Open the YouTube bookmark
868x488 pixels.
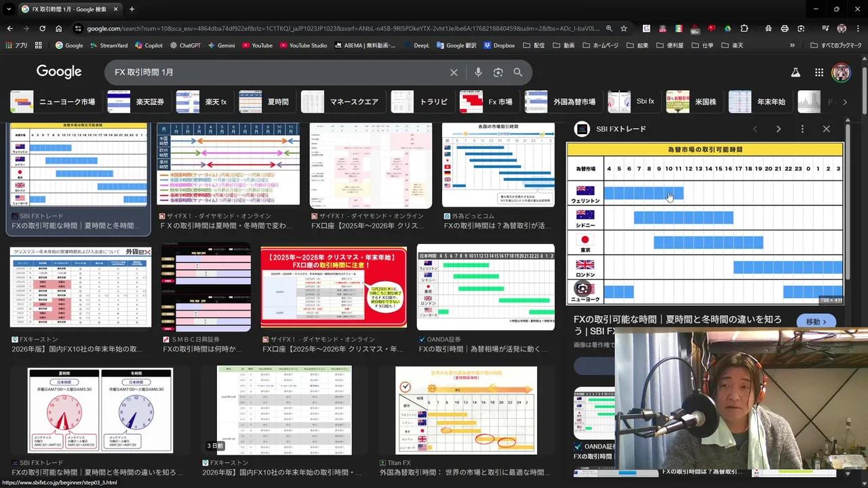[256, 45]
